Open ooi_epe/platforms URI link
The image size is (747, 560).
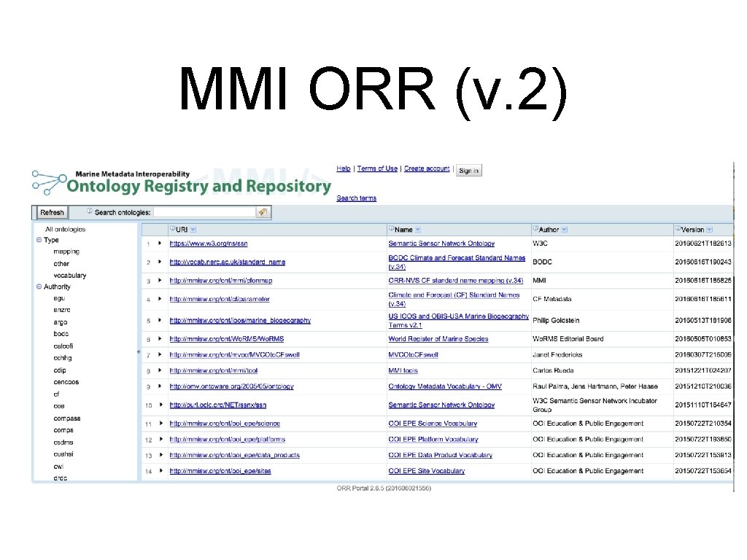(x=228, y=439)
